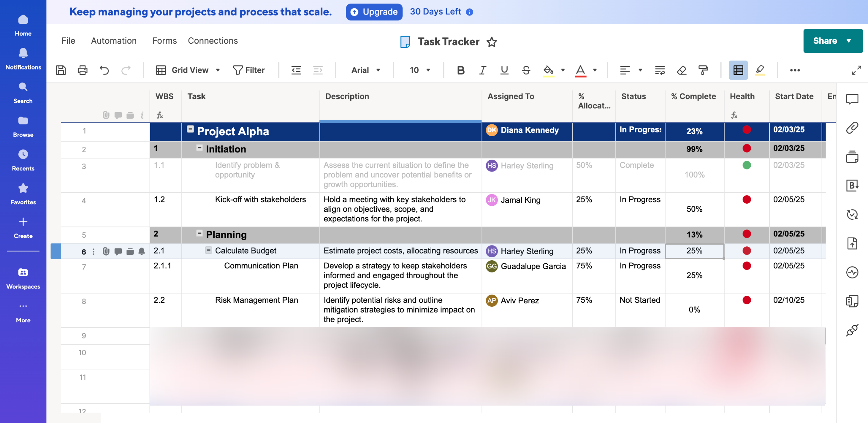
Task: Open the Forms menu
Action: click(164, 41)
